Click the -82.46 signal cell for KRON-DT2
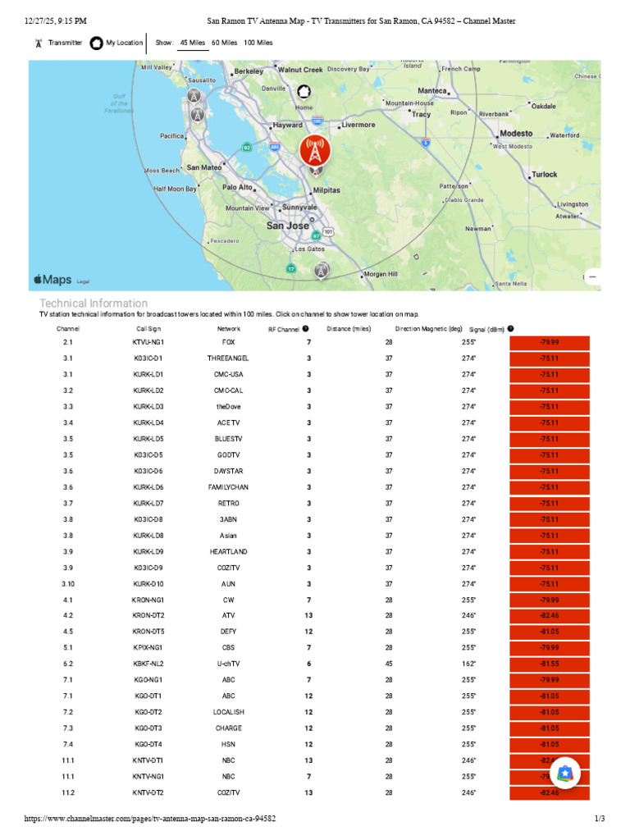Viewport: 630px width, 840px height. 550,615
